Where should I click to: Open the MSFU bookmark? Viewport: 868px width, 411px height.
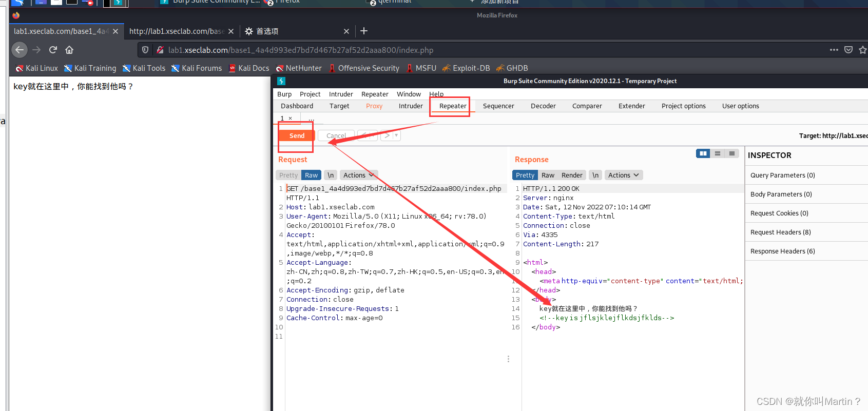click(x=421, y=68)
